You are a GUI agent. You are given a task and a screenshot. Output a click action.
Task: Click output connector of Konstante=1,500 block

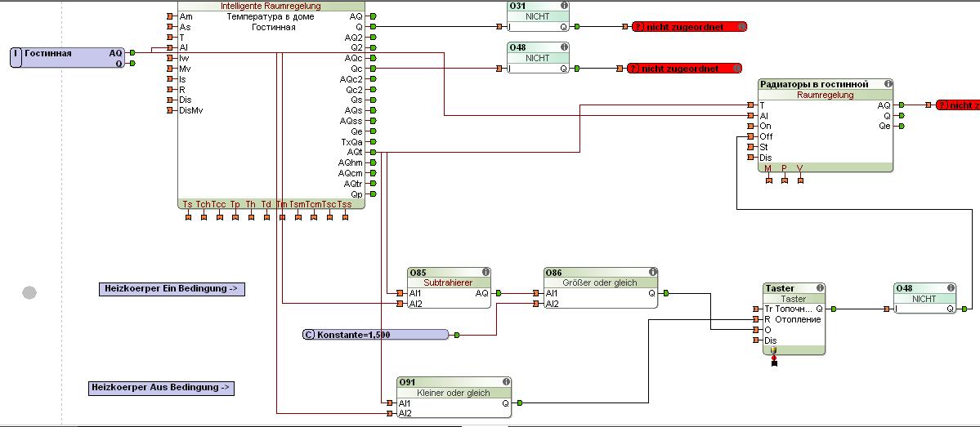coord(457,336)
